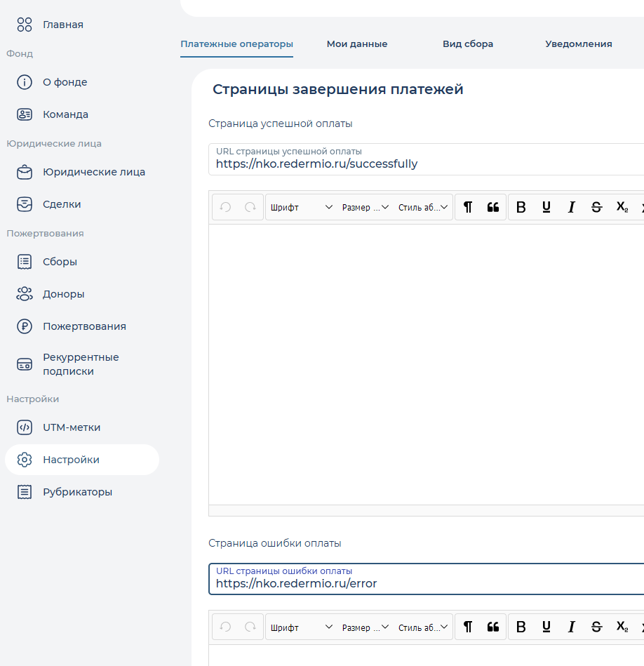The width and height of the screenshot is (644, 666).
Task: Toggle paragraph marks in success page editor
Action: (468, 207)
